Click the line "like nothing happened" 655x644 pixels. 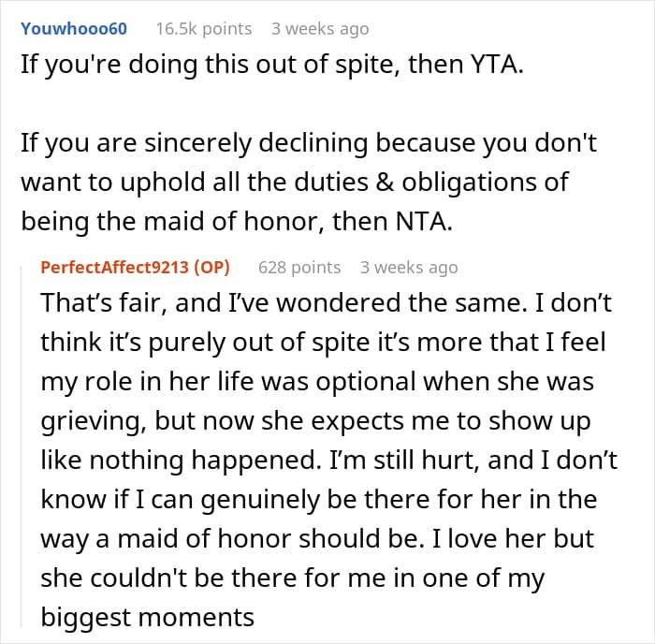(328, 461)
